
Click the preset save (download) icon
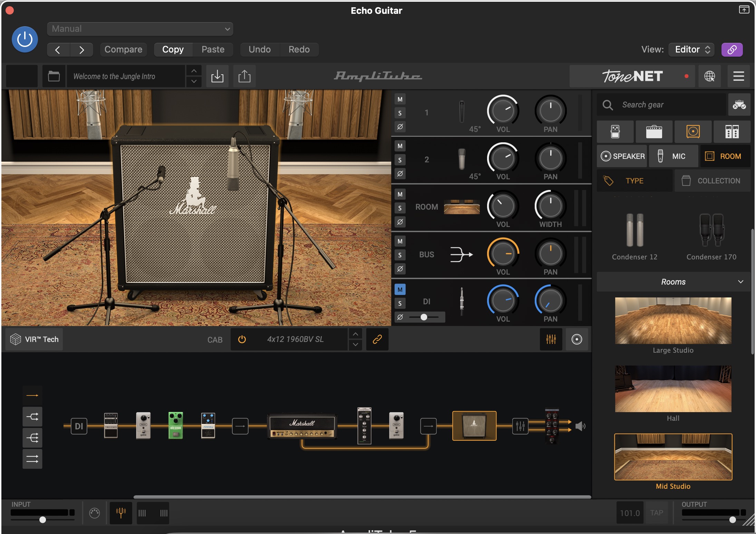[x=217, y=76]
